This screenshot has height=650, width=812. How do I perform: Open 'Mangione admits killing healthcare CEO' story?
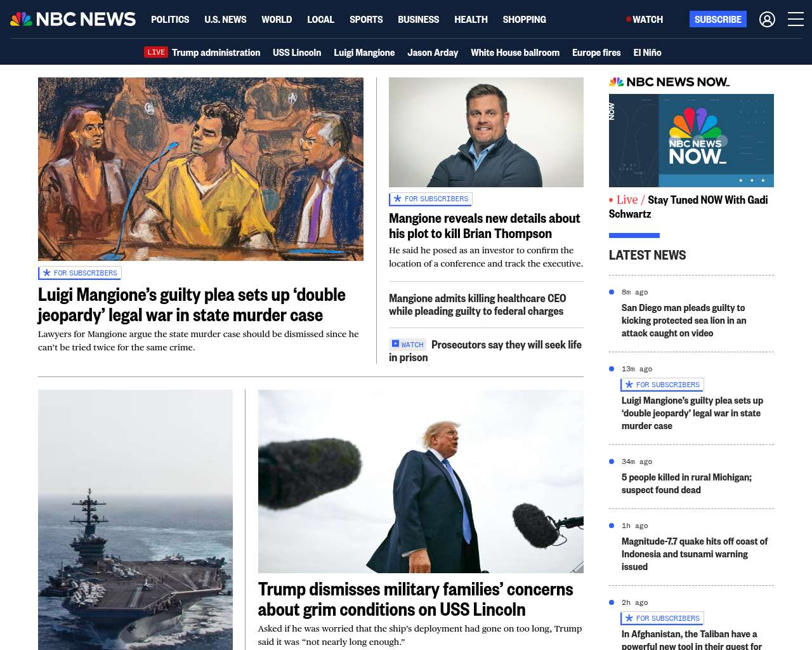(477, 305)
